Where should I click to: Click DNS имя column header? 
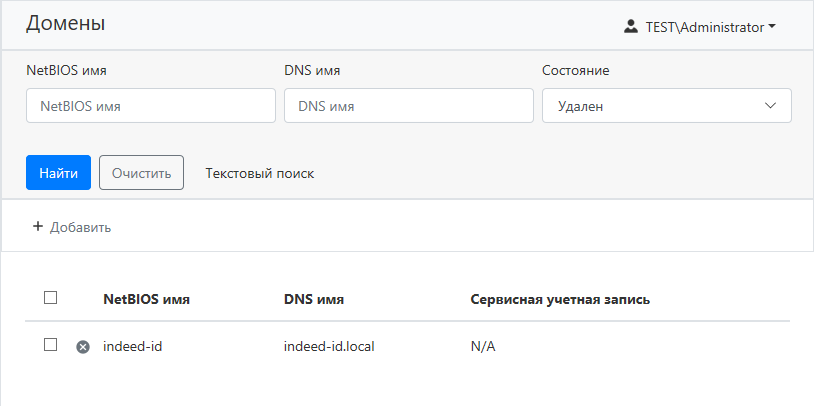pos(314,299)
